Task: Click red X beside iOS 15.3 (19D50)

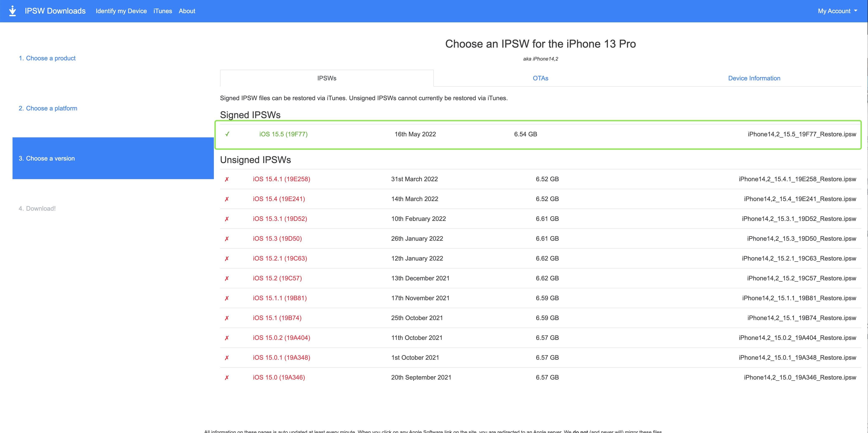Action: [227, 239]
